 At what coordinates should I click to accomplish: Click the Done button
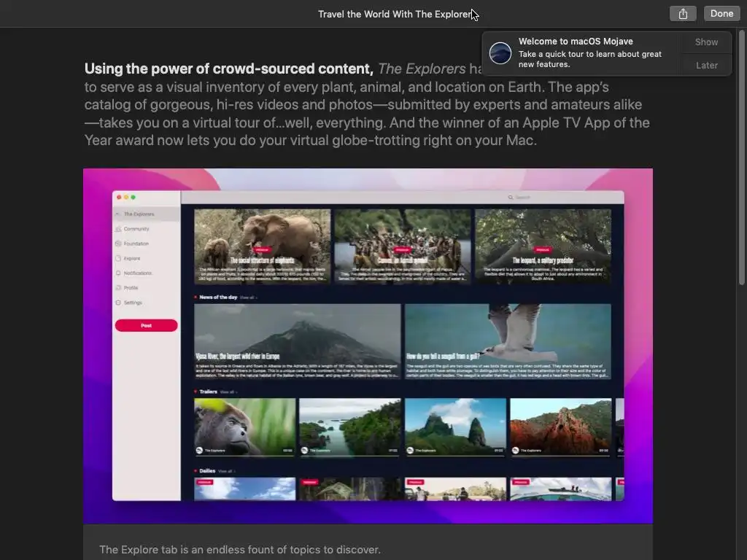click(x=721, y=14)
